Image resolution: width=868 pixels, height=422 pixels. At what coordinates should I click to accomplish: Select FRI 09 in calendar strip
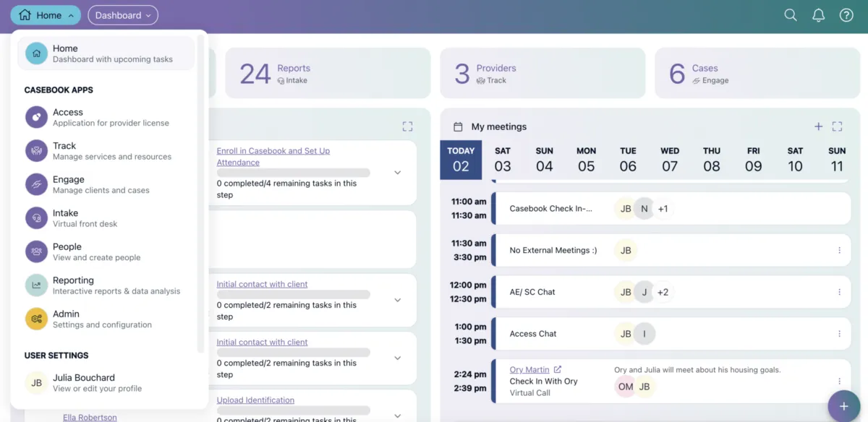click(754, 160)
